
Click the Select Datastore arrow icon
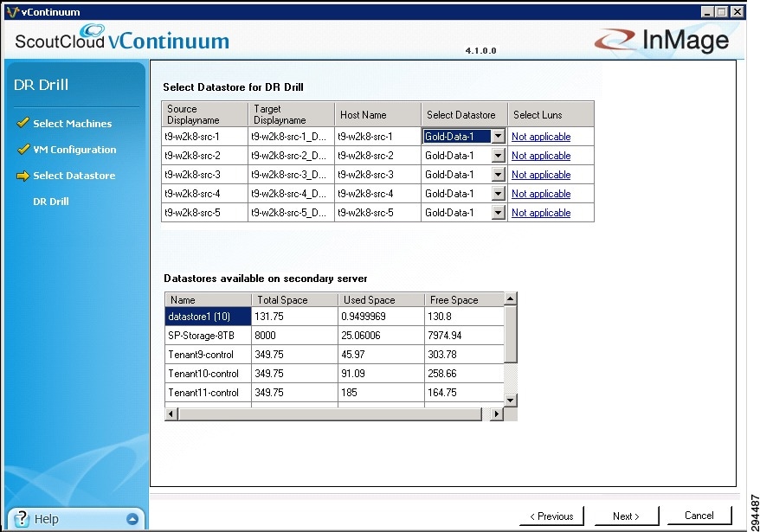[23, 176]
